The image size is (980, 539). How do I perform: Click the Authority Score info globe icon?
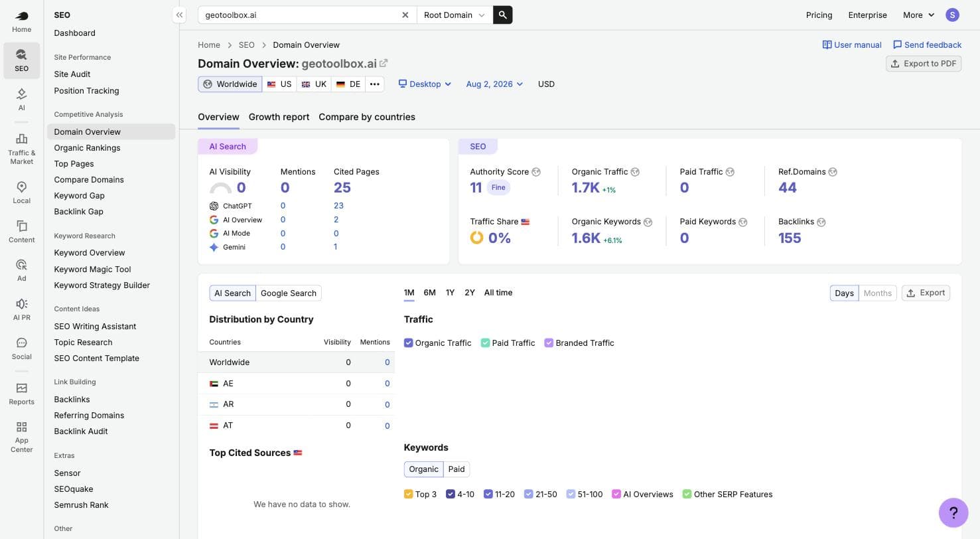(536, 172)
